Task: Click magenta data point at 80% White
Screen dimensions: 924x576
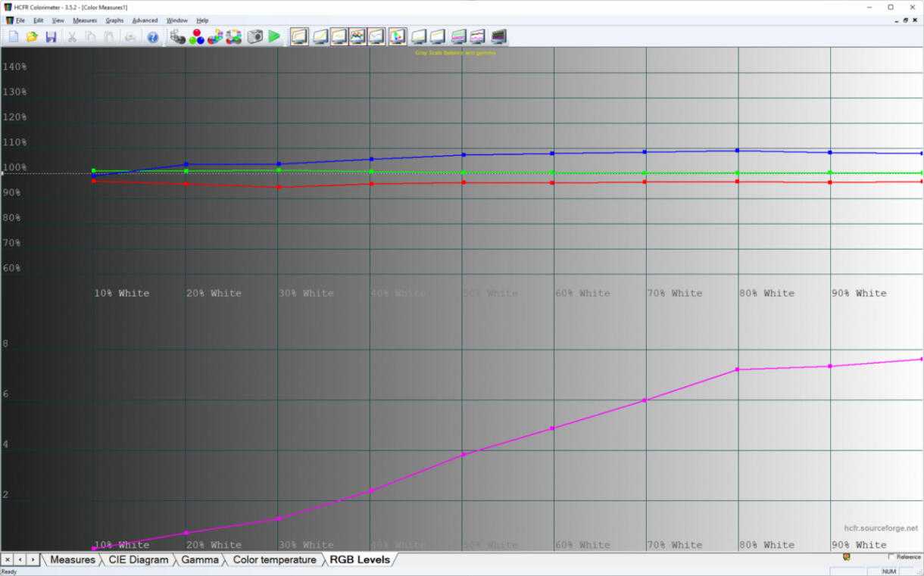Action: point(738,369)
